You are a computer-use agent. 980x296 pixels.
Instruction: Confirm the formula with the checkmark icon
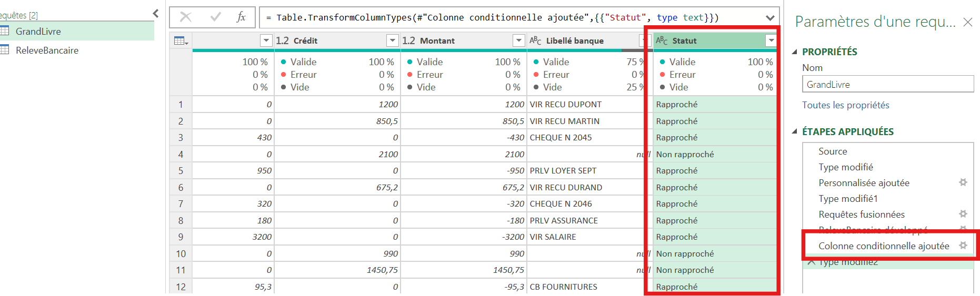[216, 17]
